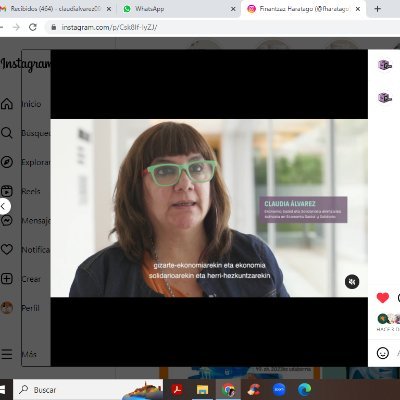Open Reels icon in sidebar
Screen dimensions: 400x400
pos(7,191)
